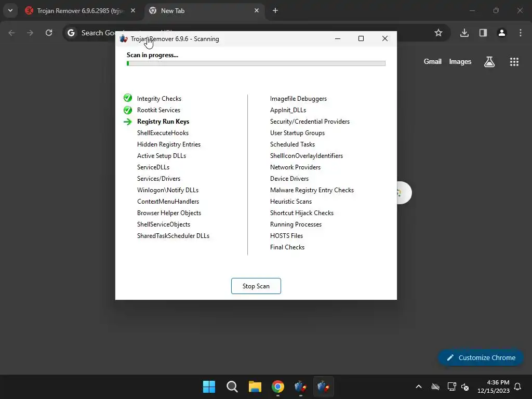
Task: Click the Running Processes item
Action: (296, 224)
